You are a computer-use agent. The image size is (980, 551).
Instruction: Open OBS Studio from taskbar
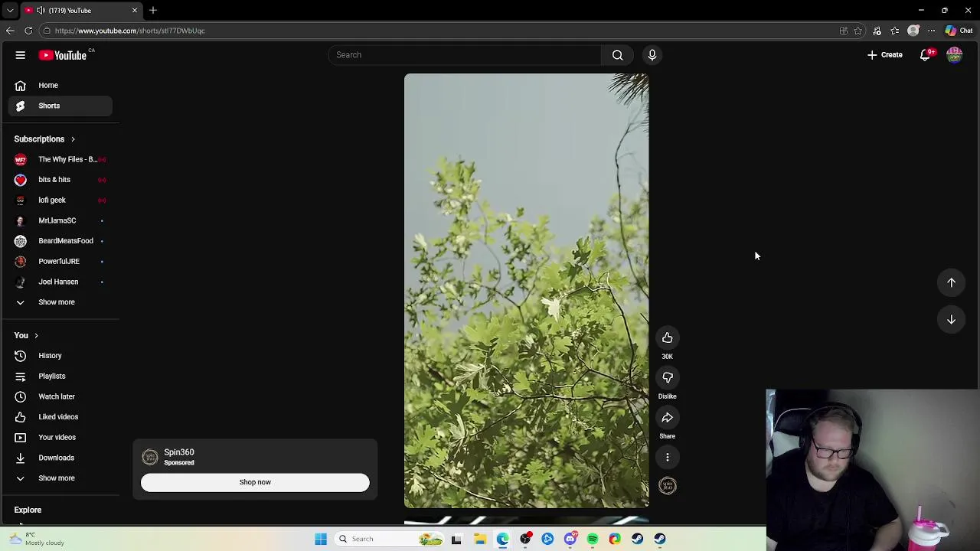525,539
